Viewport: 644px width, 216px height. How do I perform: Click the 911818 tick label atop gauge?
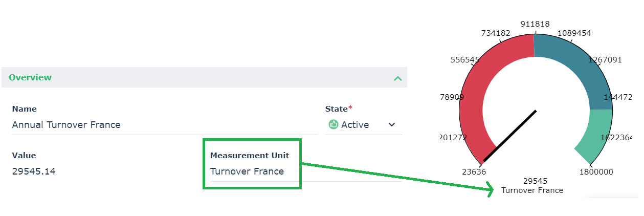click(535, 24)
